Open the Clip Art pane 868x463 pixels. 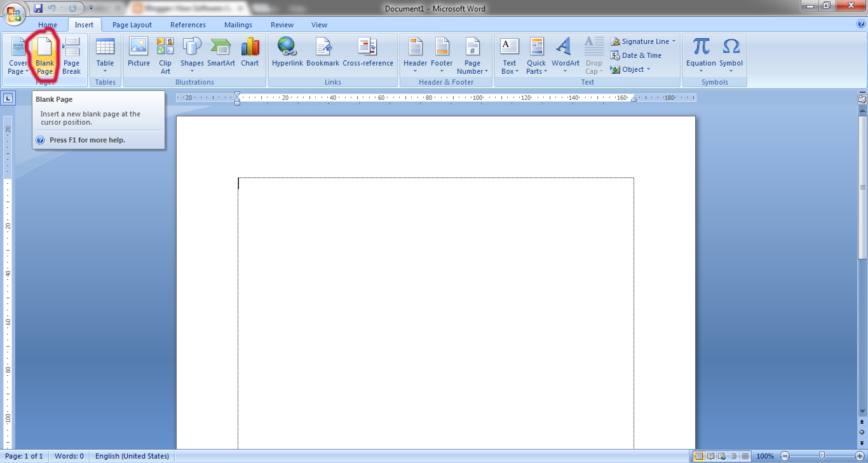(x=165, y=54)
